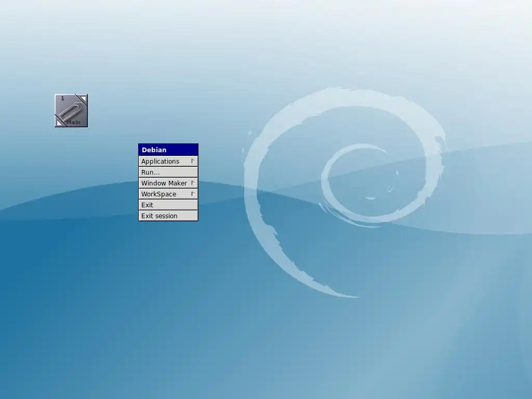Expand the arrow beside Applications
This screenshot has height=399, width=532.
[x=193, y=161]
